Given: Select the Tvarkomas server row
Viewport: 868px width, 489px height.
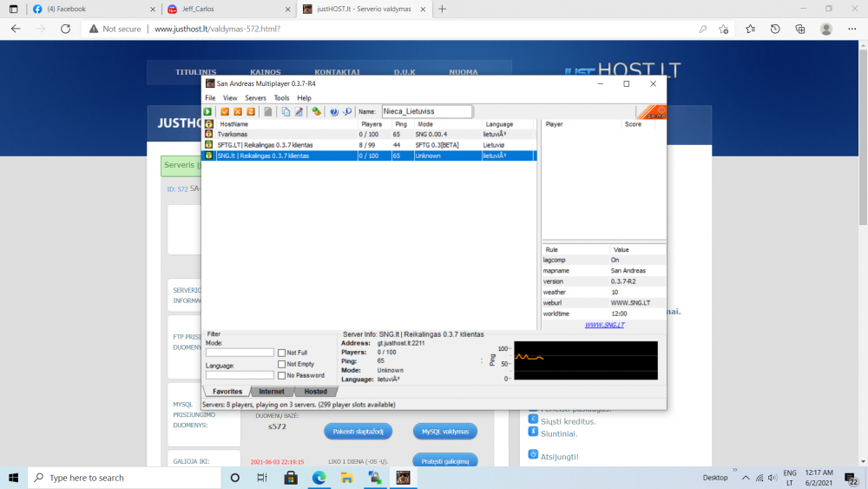Looking at the screenshot, I should (x=369, y=134).
